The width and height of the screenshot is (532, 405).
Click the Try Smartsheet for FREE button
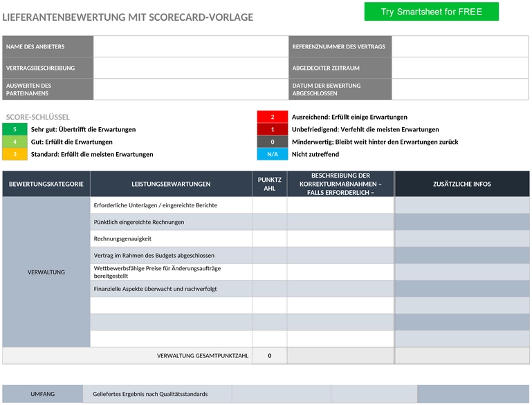point(431,12)
